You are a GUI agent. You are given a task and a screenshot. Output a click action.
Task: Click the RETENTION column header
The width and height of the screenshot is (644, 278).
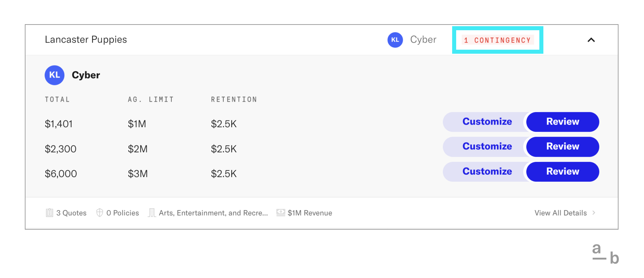coord(234,99)
